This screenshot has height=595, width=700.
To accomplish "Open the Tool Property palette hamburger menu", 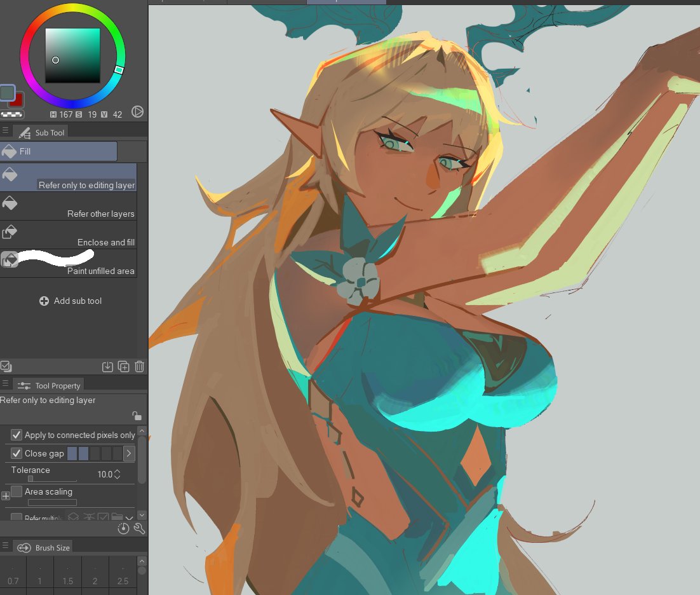I will (5, 383).
